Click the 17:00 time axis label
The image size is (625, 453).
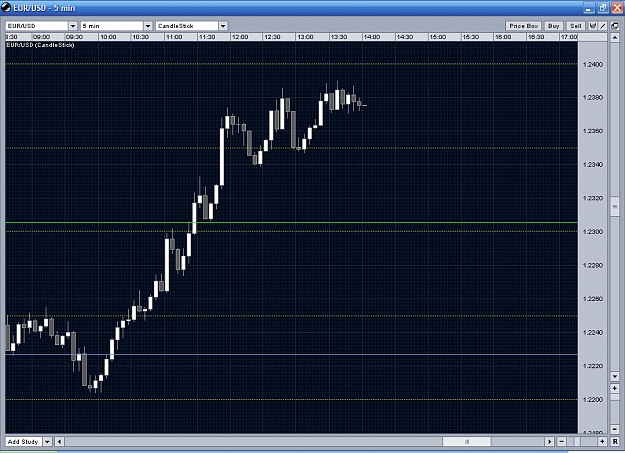(569, 37)
